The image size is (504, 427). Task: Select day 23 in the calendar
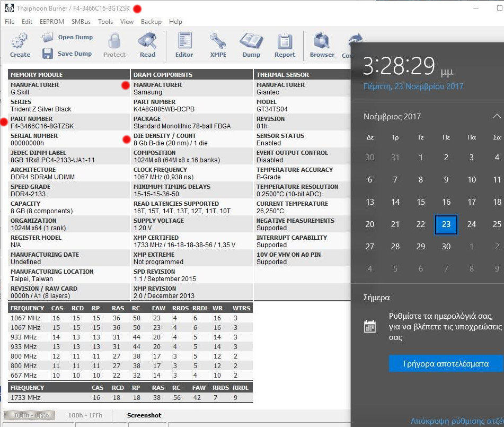point(446,224)
